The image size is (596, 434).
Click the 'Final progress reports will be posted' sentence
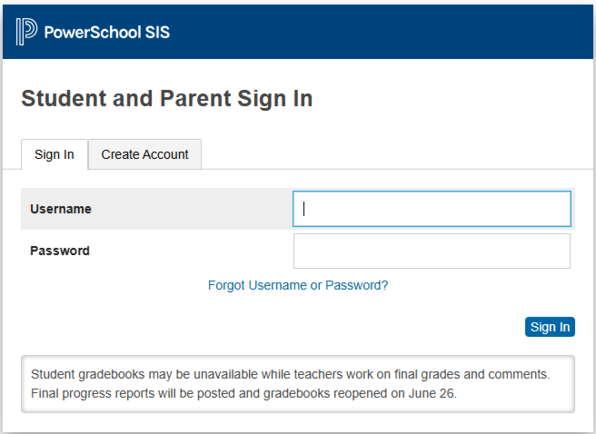[x=244, y=393]
